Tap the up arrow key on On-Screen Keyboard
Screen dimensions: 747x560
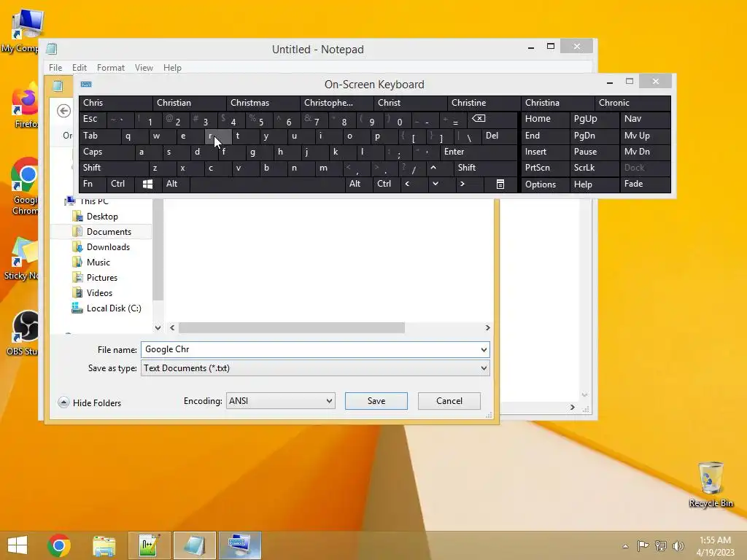(x=433, y=168)
